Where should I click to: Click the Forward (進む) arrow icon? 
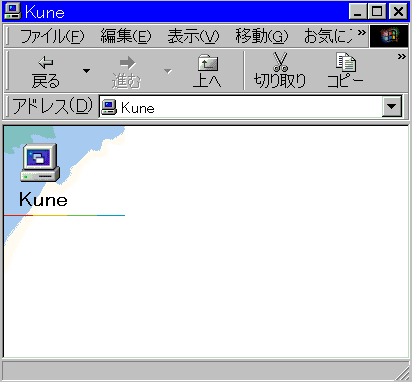pos(127,62)
